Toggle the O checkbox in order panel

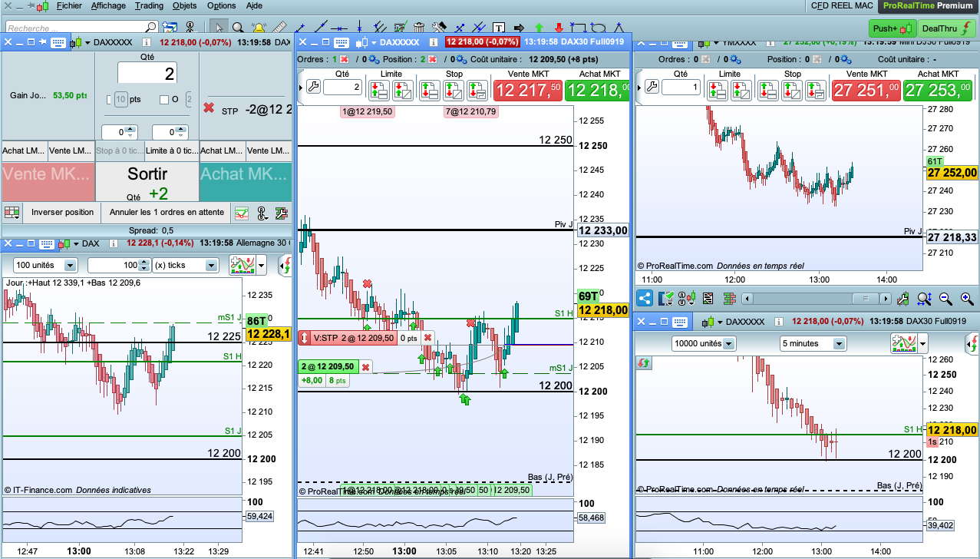coord(163,99)
